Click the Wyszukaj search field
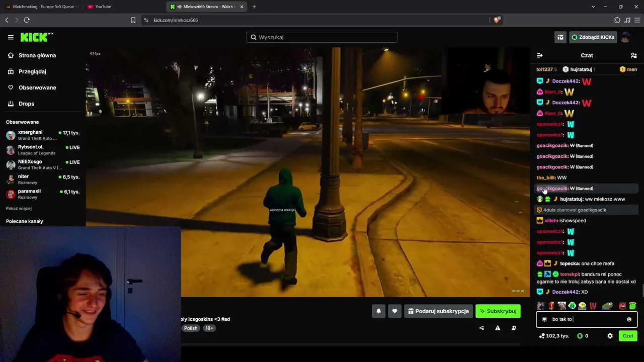The height and width of the screenshot is (362, 644). tap(322, 37)
